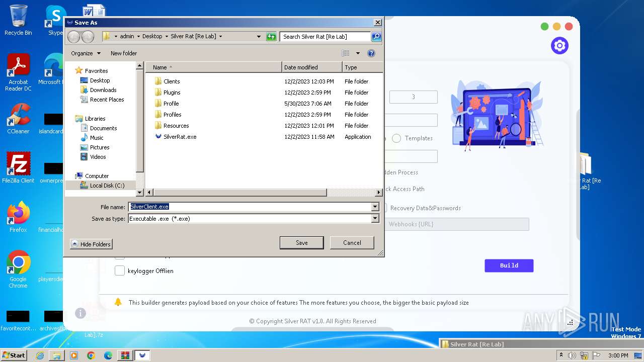Click navigation pane scroll down arrow
644x362 pixels.
click(140, 193)
